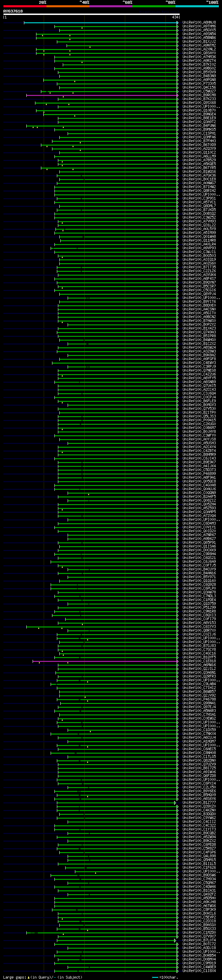Select the UniRef100_C1F626 label
The height and width of the screenshot is (980, 222).
[199, 868]
